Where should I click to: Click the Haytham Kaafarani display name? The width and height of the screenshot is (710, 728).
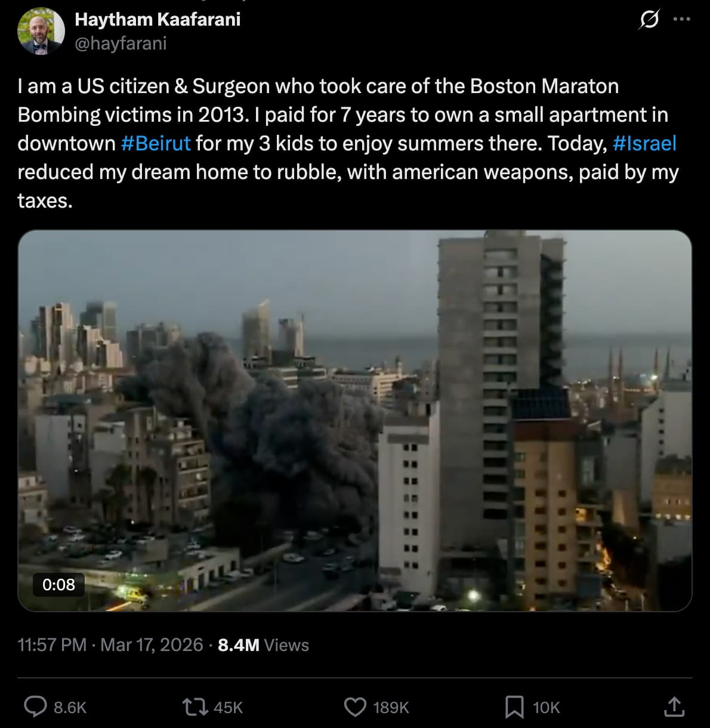(x=158, y=19)
